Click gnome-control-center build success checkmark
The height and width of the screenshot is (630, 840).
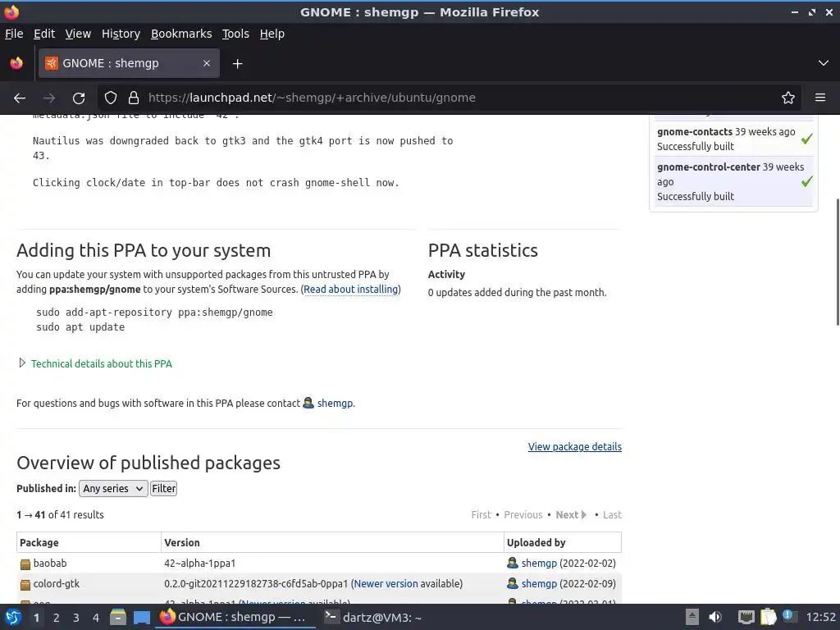point(807,181)
